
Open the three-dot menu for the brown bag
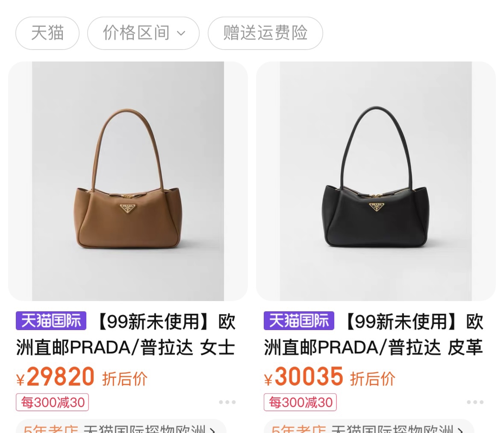pos(227,402)
